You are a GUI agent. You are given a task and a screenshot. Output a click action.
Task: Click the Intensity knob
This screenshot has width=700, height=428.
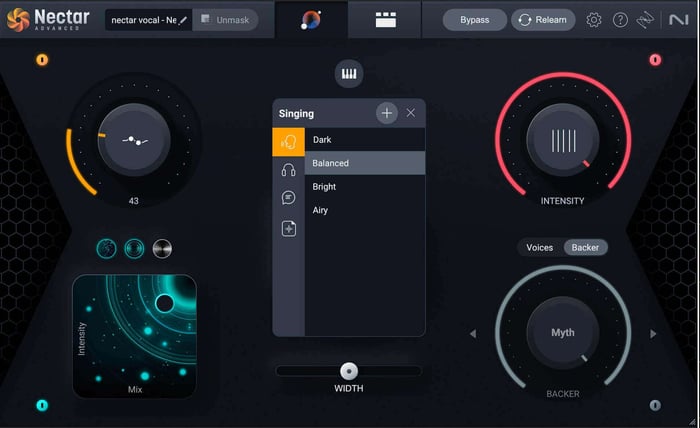coord(563,140)
